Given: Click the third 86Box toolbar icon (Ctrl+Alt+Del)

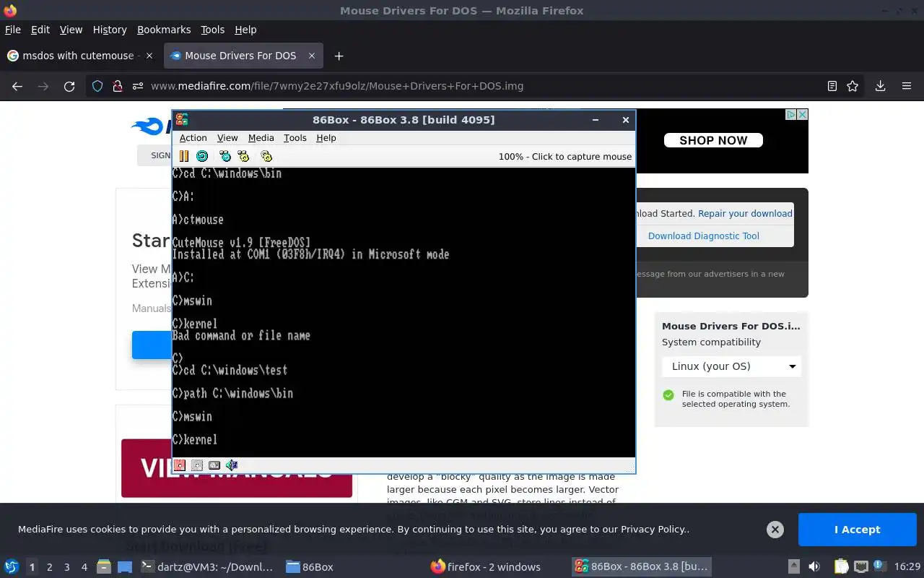Looking at the screenshot, I should pyautogui.click(x=225, y=156).
